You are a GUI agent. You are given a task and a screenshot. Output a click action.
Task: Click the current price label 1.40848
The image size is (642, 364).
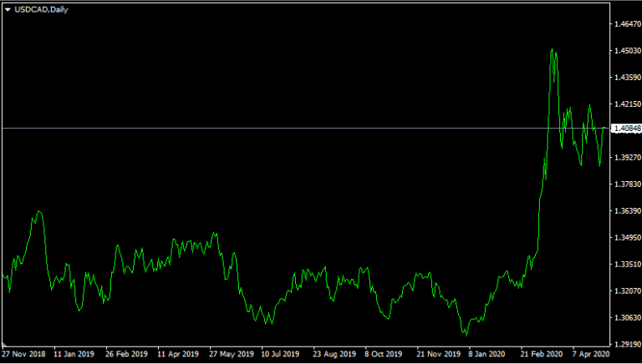(x=626, y=129)
